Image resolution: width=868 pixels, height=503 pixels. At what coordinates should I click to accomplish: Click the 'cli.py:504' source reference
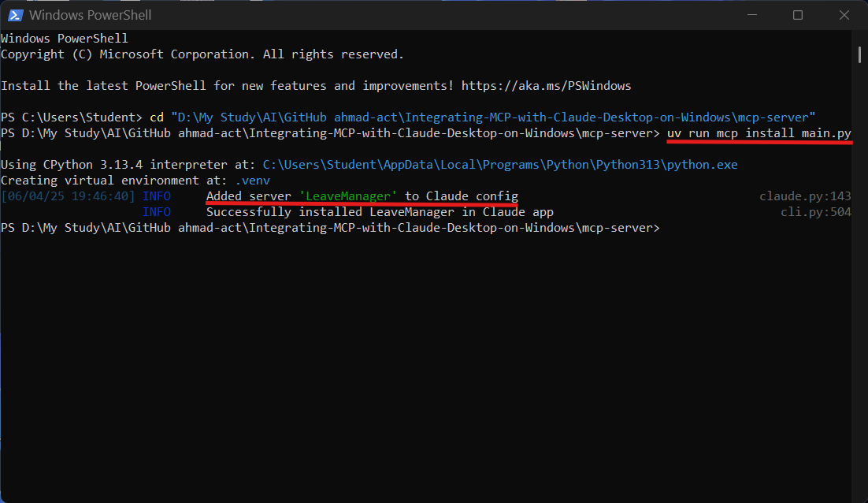point(815,212)
